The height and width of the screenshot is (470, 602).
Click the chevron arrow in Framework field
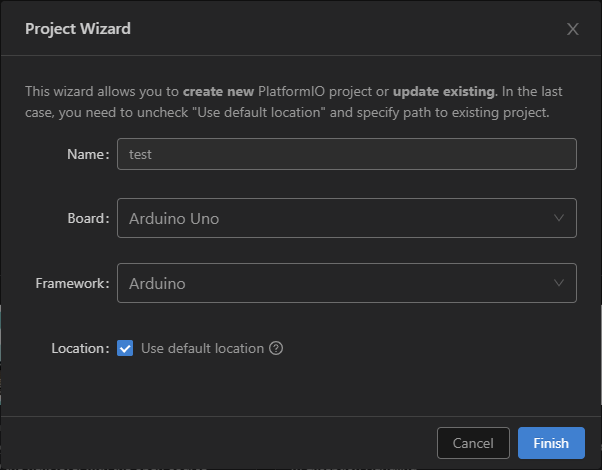click(559, 283)
